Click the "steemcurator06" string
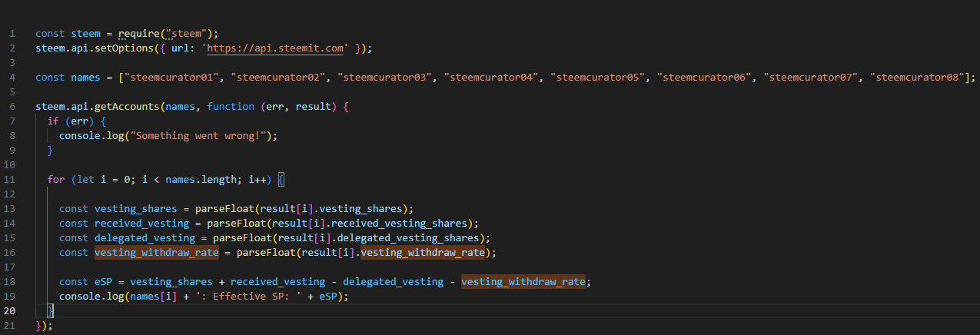 click(x=704, y=77)
